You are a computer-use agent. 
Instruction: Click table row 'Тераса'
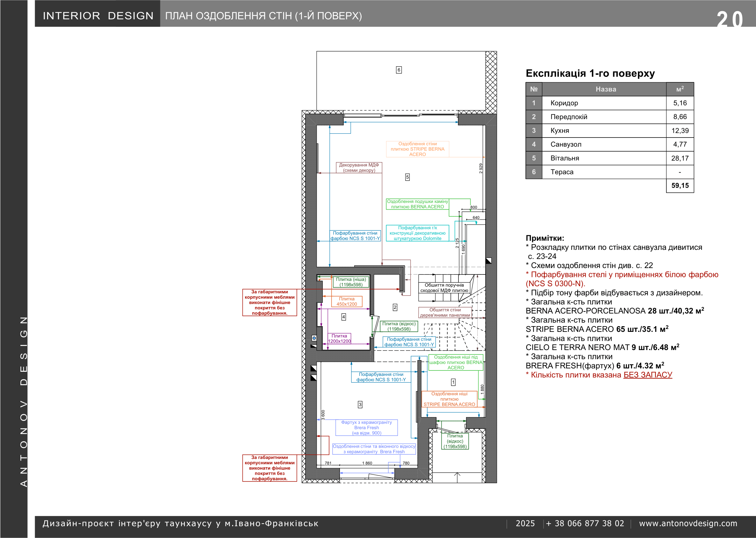(x=610, y=172)
